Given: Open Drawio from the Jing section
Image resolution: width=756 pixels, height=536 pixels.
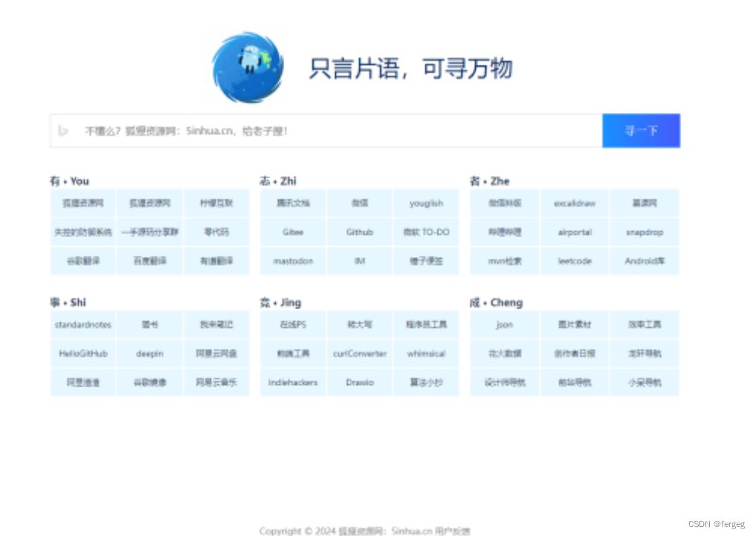Looking at the screenshot, I should coord(359,382).
